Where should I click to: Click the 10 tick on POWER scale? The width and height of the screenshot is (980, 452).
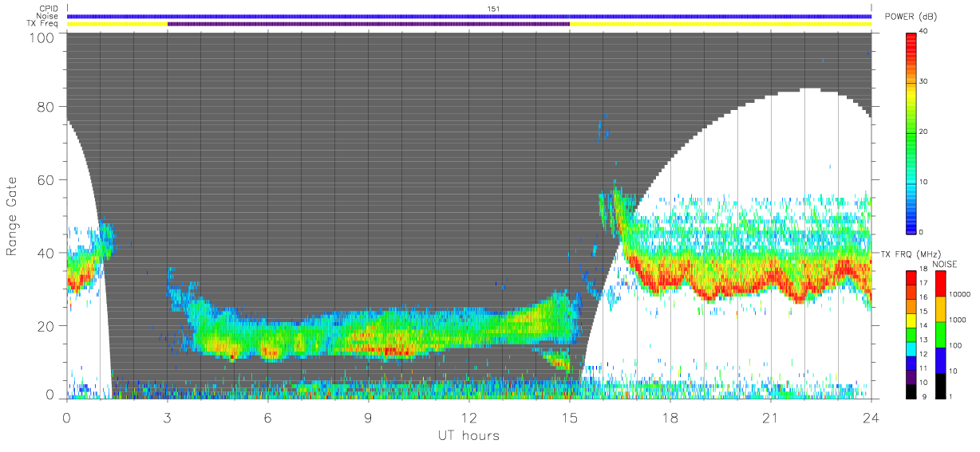pos(924,182)
